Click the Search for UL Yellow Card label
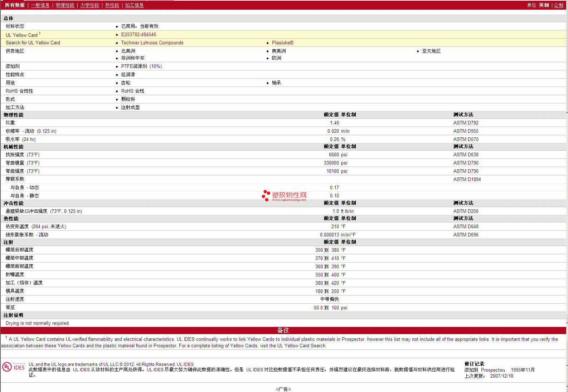This screenshot has width=568, height=392. [33, 43]
